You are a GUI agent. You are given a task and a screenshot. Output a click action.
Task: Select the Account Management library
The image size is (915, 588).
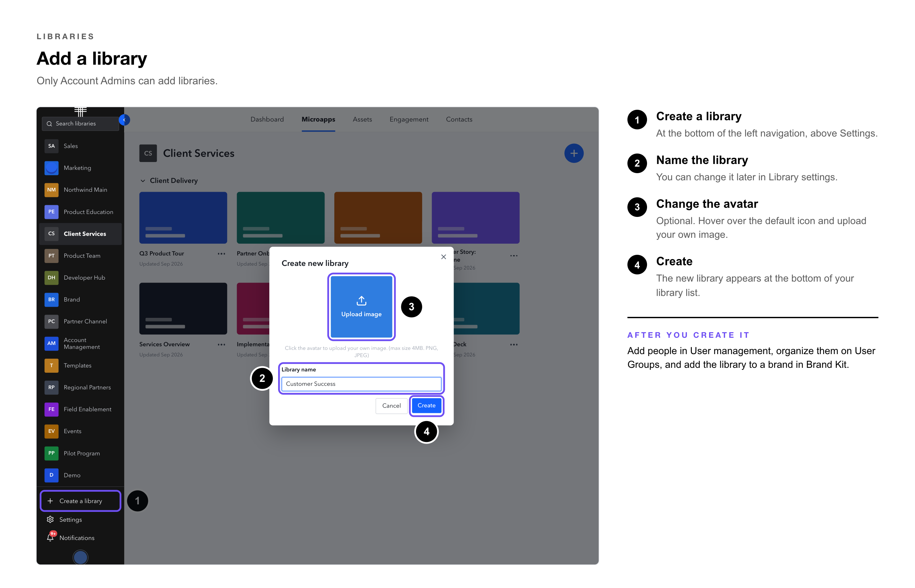tap(80, 344)
